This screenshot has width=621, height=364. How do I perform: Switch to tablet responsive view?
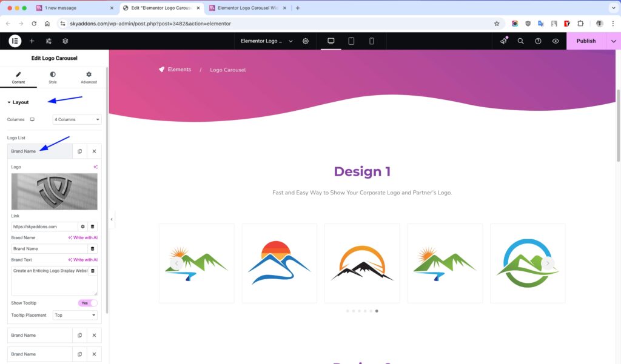tap(351, 41)
